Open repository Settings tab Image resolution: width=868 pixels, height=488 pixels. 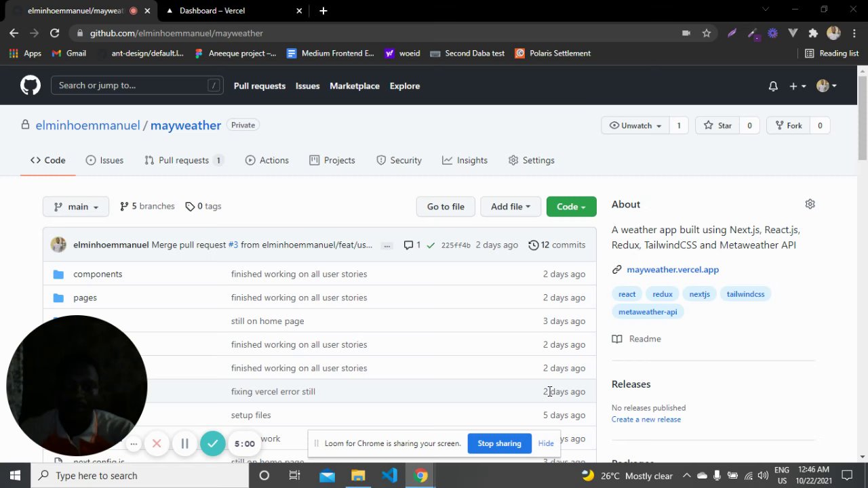click(532, 161)
